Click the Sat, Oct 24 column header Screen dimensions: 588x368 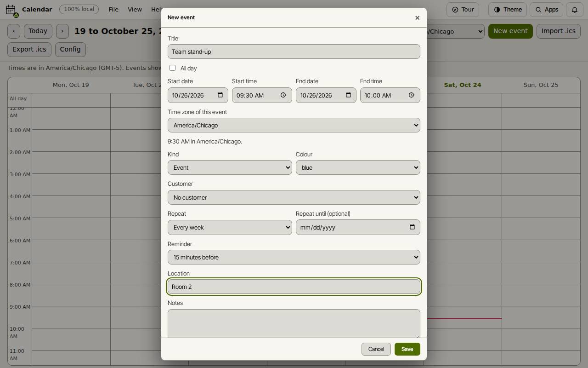(x=462, y=85)
